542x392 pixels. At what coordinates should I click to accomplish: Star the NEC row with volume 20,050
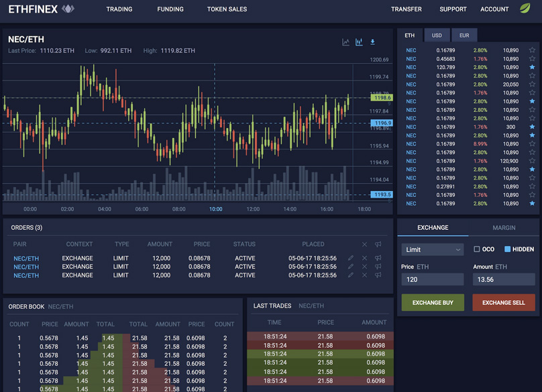pyautogui.click(x=532, y=84)
